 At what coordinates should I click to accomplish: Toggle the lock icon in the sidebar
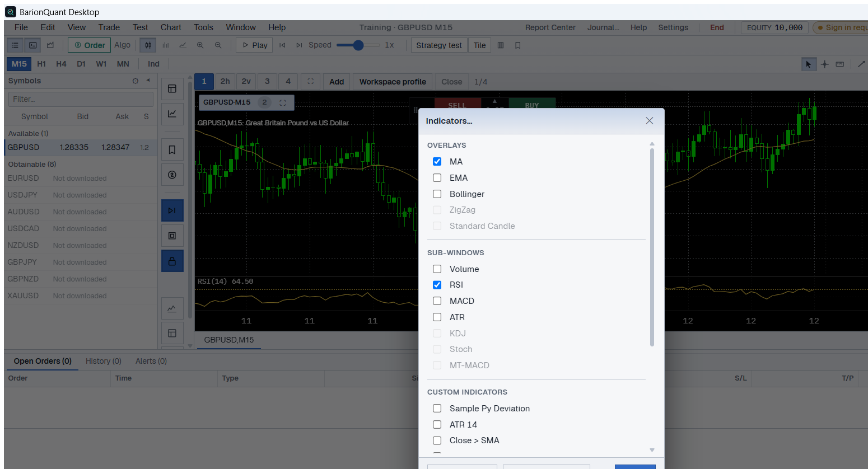(172, 261)
